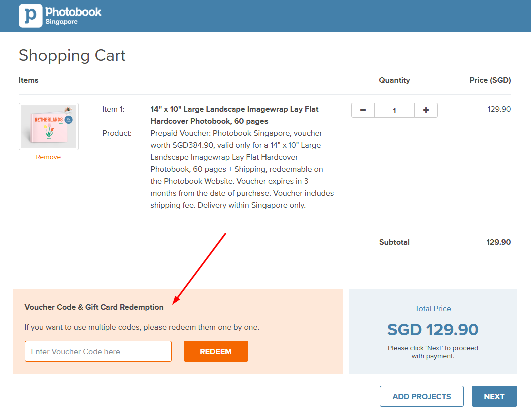Image resolution: width=531 pixels, height=420 pixels.
Task: Click the quantity value field showing 1
Action: pos(394,110)
